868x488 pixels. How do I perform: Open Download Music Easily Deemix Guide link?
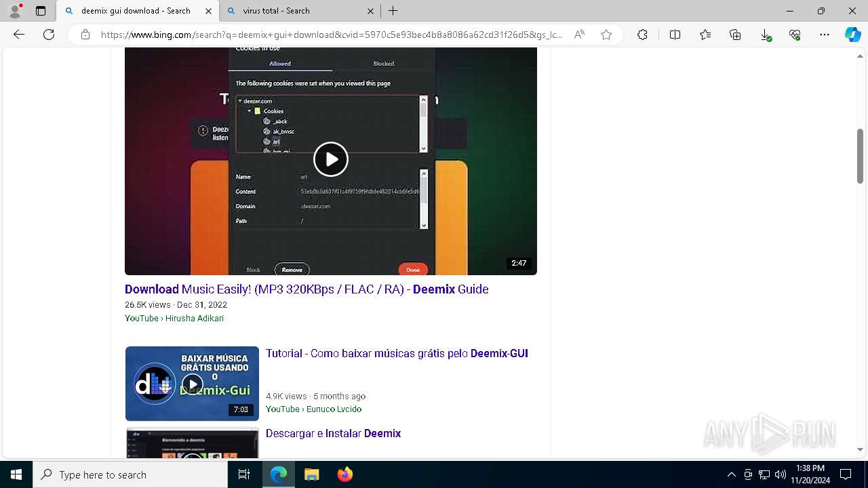click(x=307, y=289)
